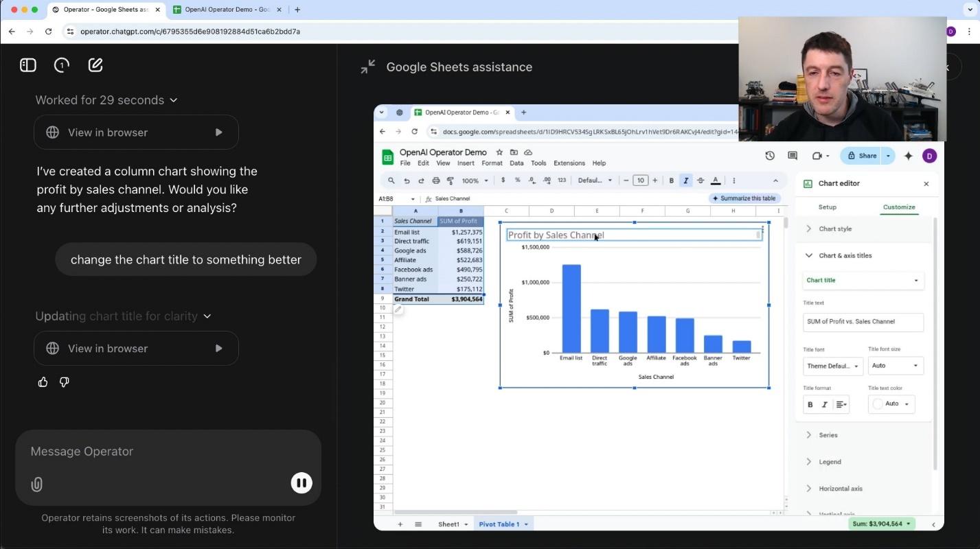The height and width of the screenshot is (549, 980).
Task: Star the OpenAI Operator Demo document
Action: point(499,152)
